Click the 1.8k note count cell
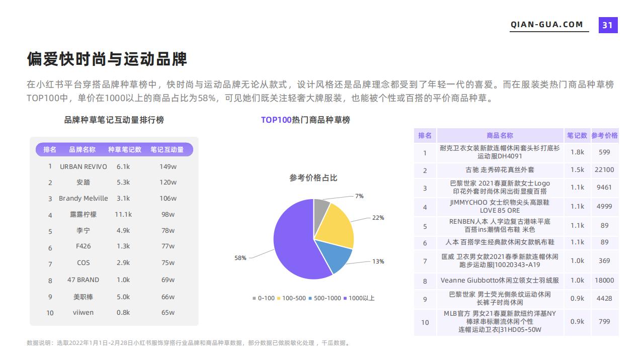This screenshot has height=362, width=644. coord(577,152)
